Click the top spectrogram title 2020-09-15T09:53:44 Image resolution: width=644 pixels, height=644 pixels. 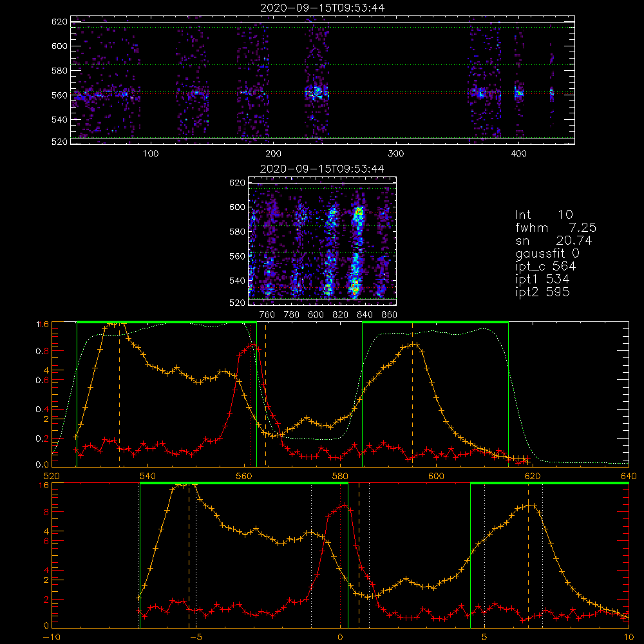(x=323, y=8)
